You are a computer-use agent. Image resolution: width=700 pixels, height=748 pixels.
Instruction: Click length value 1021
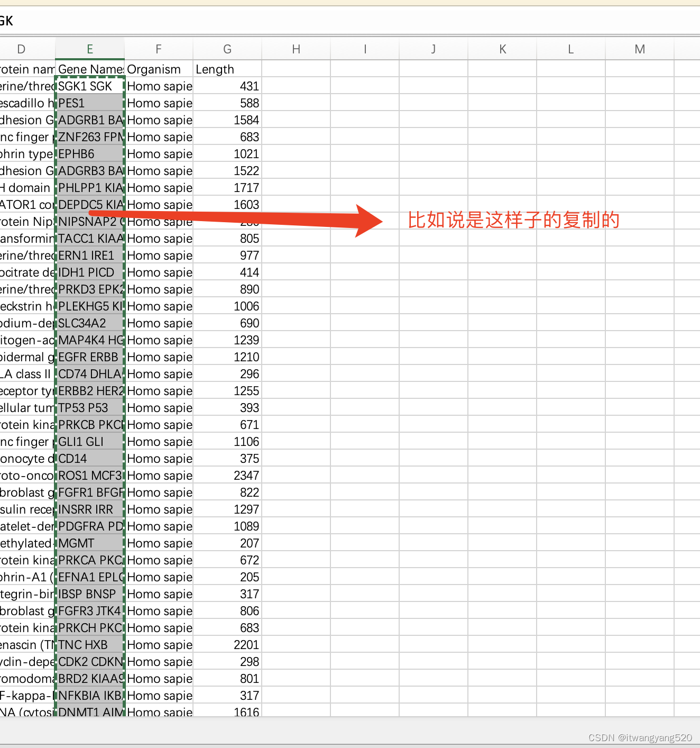click(227, 153)
